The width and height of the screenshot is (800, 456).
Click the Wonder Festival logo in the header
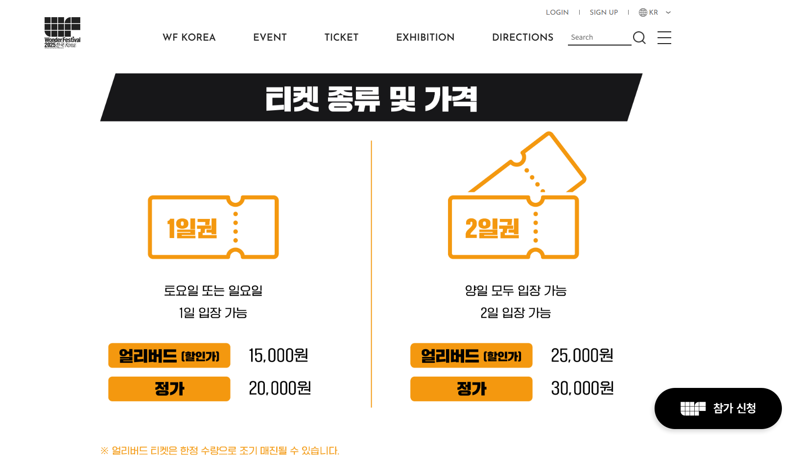click(62, 33)
